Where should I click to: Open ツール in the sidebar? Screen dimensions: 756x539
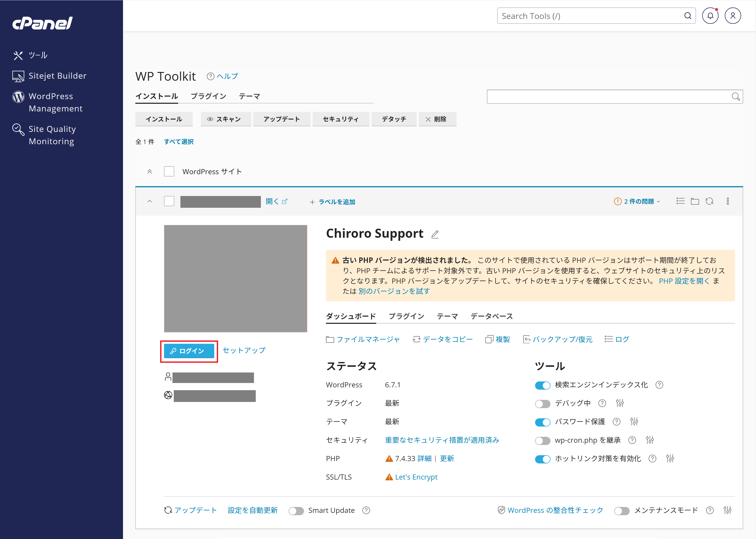(x=30, y=55)
